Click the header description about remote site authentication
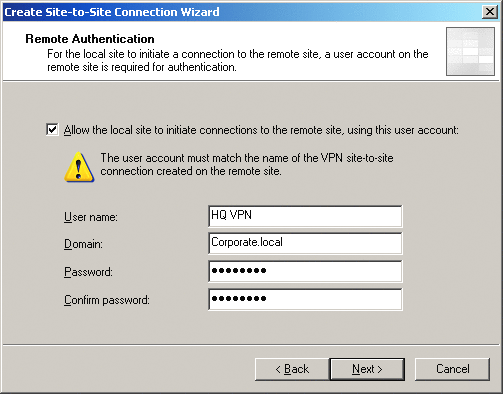503x394 pixels. tap(237, 60)
